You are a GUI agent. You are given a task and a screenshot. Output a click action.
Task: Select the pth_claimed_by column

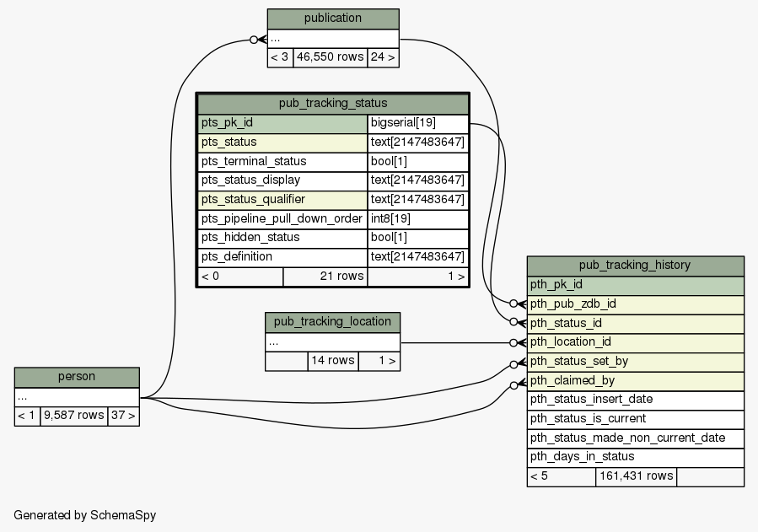tap(635, 380)
